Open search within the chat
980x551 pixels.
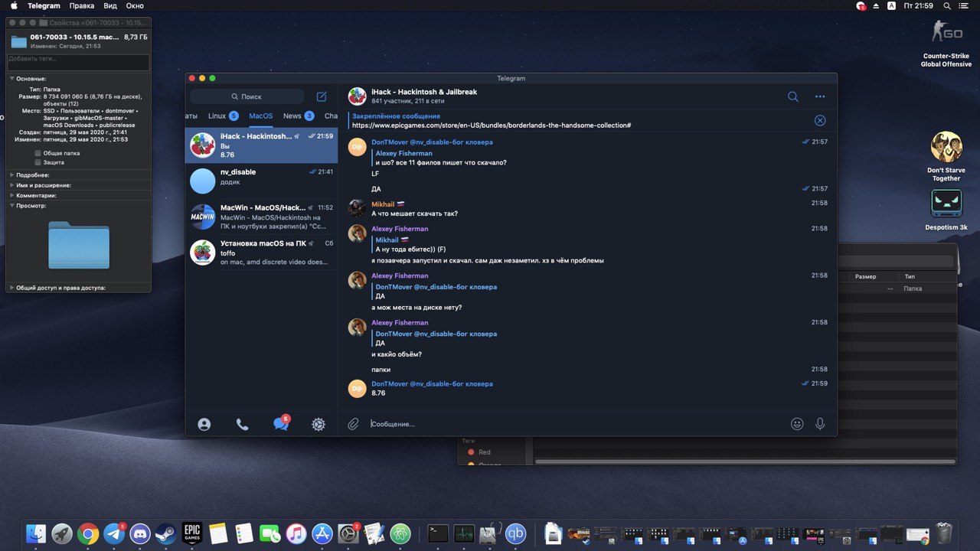793,96
